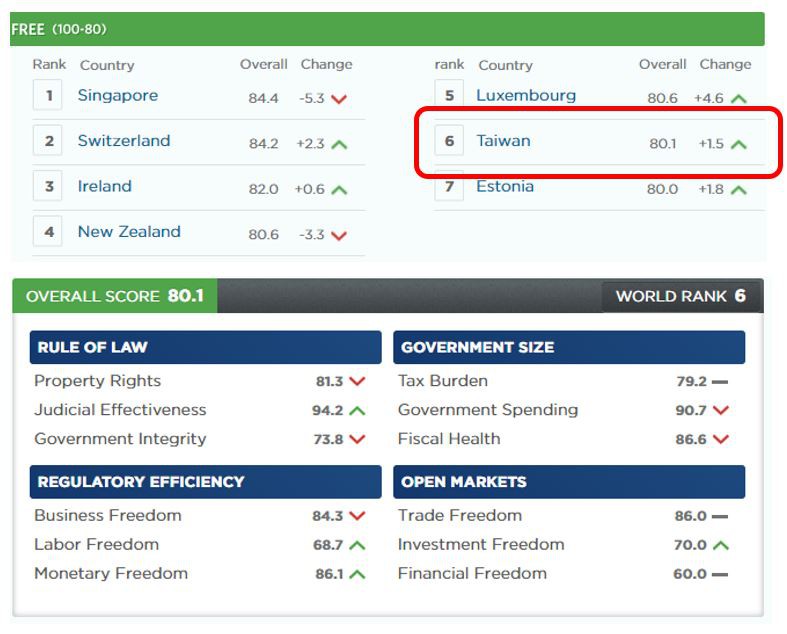Click the red down arrow for Property Rights
The width and height of the screenshot is (787, 634).
tap(358, 381)
